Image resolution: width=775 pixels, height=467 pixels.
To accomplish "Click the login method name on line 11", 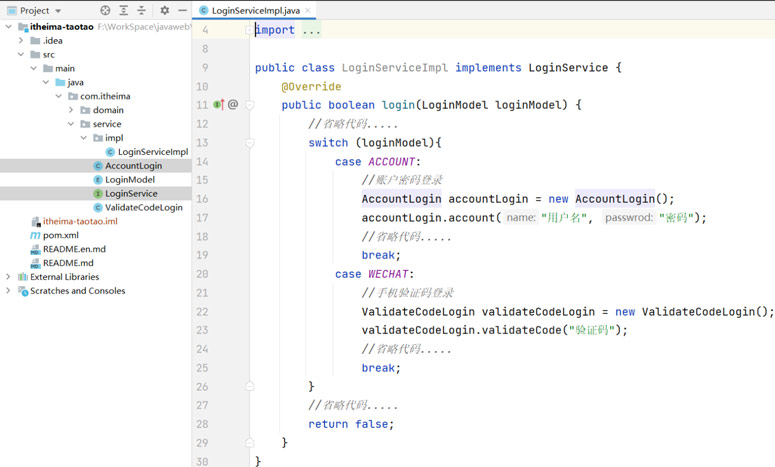I will [398, 105].
